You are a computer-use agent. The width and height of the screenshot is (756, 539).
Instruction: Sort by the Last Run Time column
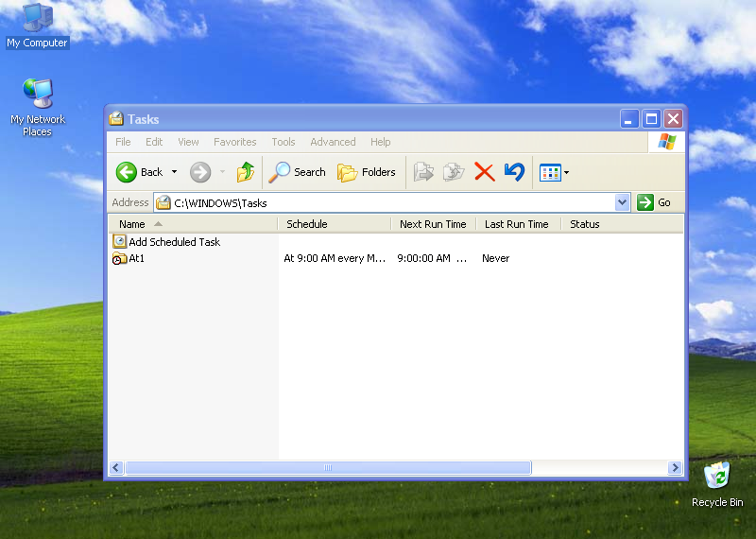tap(518, 224)
